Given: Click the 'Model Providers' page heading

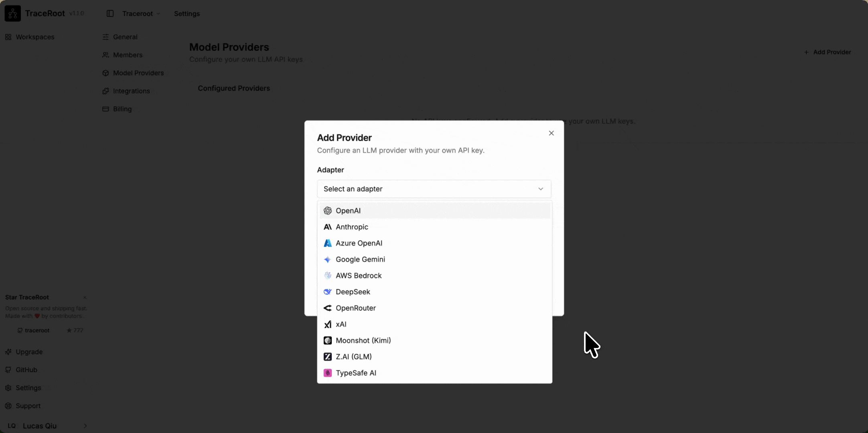Looking at the screenshot, I should point(229,47).
